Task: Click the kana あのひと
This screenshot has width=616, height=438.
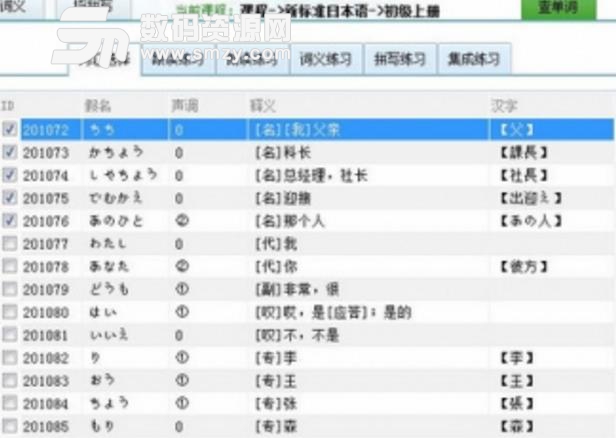Action: 116,221
